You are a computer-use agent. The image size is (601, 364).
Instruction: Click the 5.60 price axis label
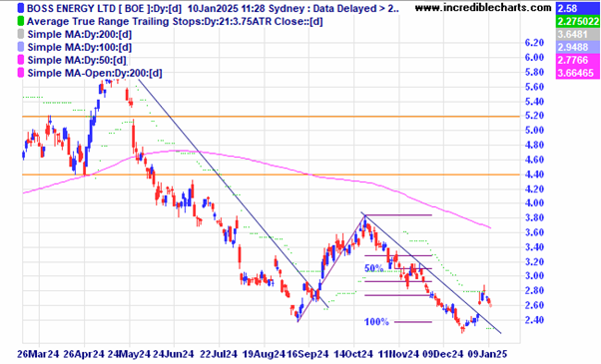coord(534,87)
